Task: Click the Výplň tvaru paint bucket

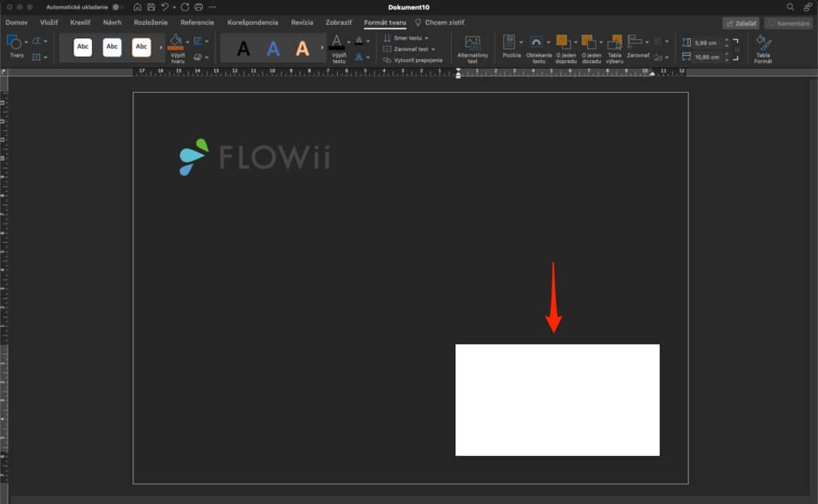Action: tap(176, 40)
